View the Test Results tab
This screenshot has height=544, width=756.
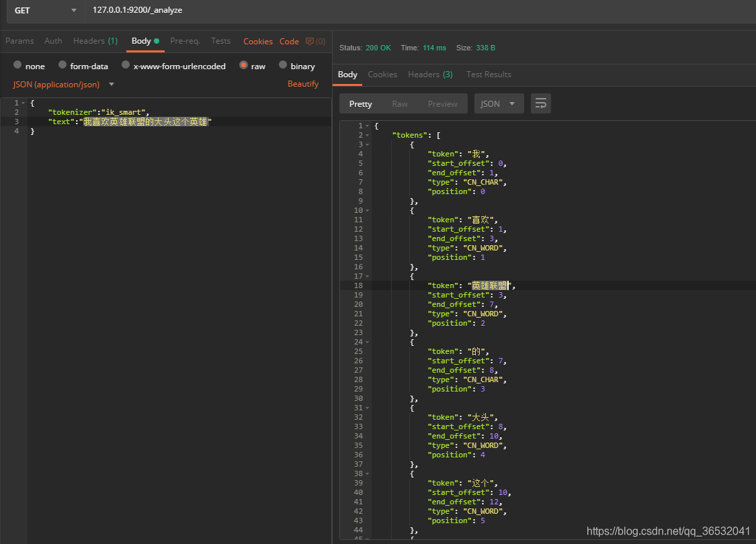tap(489, 75)
